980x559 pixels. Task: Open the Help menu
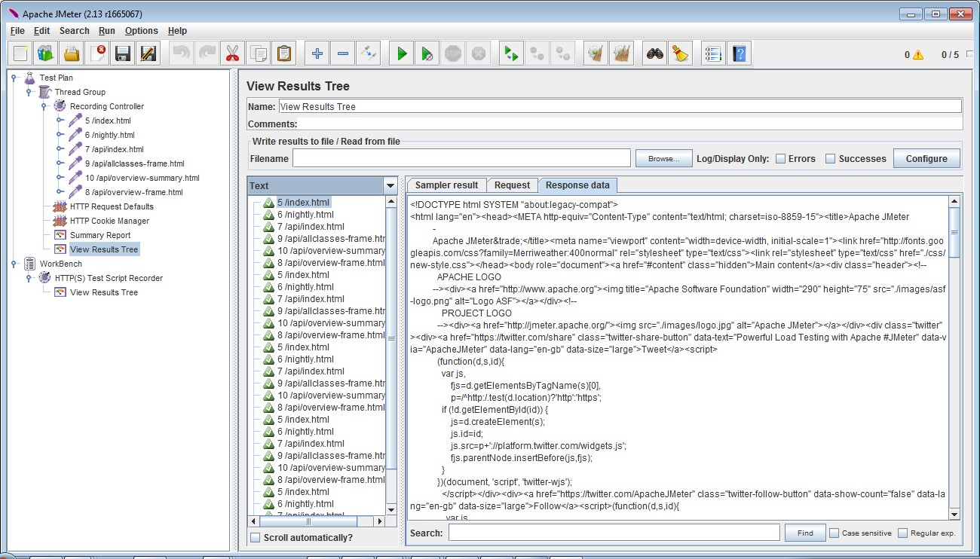click(177, 31)
